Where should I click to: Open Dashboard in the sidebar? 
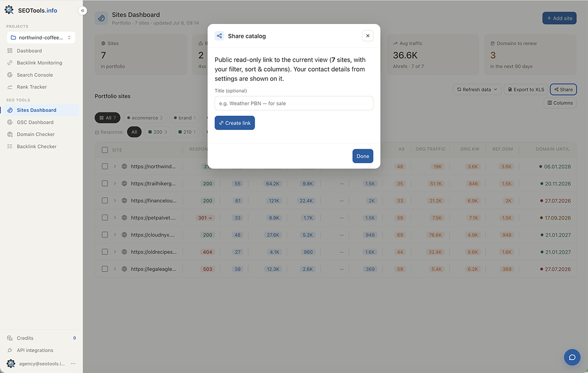pyautogui.click(x=29, y=50)
